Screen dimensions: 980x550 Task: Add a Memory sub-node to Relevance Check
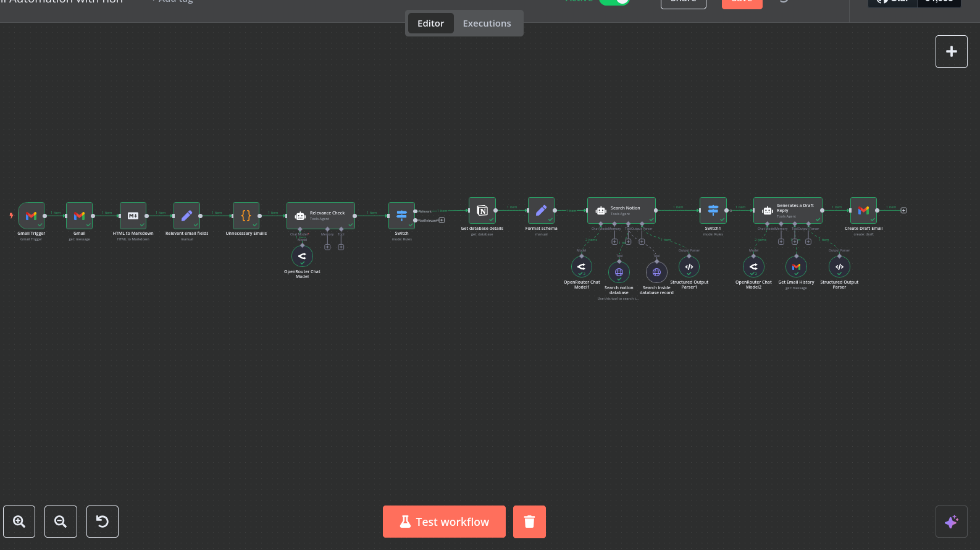[327, 247]
